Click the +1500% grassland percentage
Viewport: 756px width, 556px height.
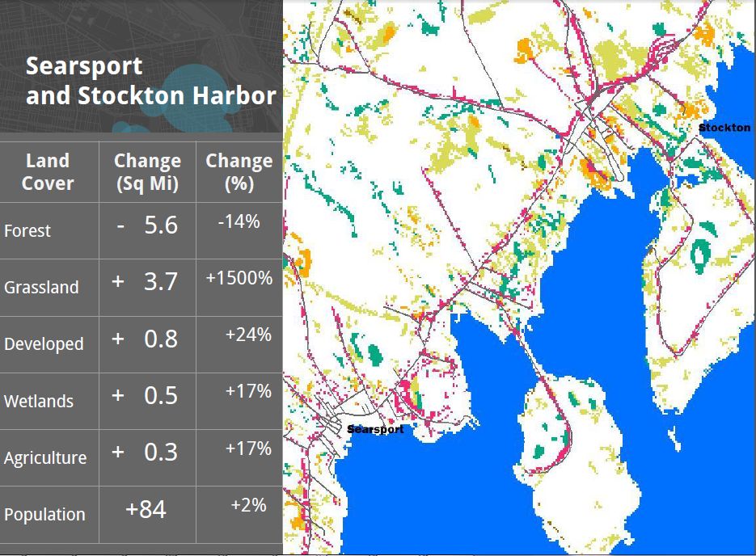pyautogui.click(x=239, y=278)
